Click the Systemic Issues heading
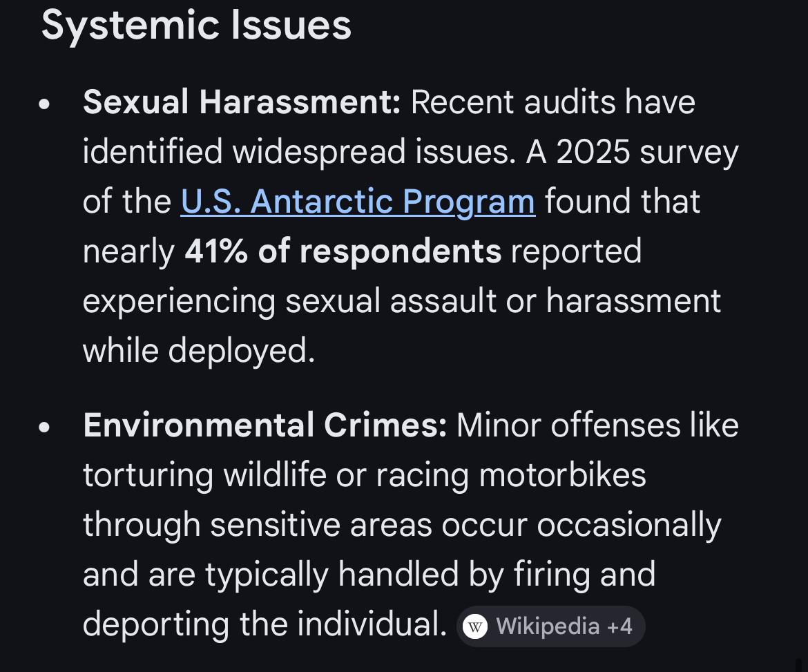The height and width of the screenshot is (672, 808). click(196, 25)
